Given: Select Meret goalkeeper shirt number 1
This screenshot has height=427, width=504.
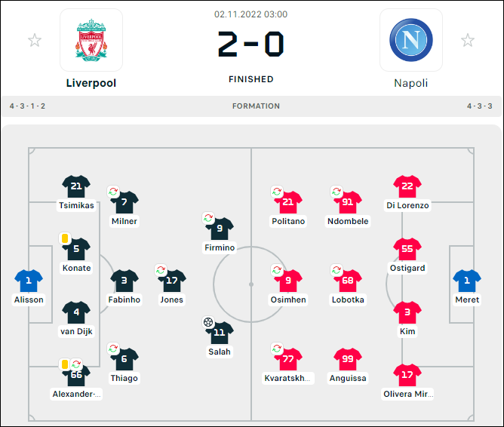Looking at the screenshot, I should 467,281.
